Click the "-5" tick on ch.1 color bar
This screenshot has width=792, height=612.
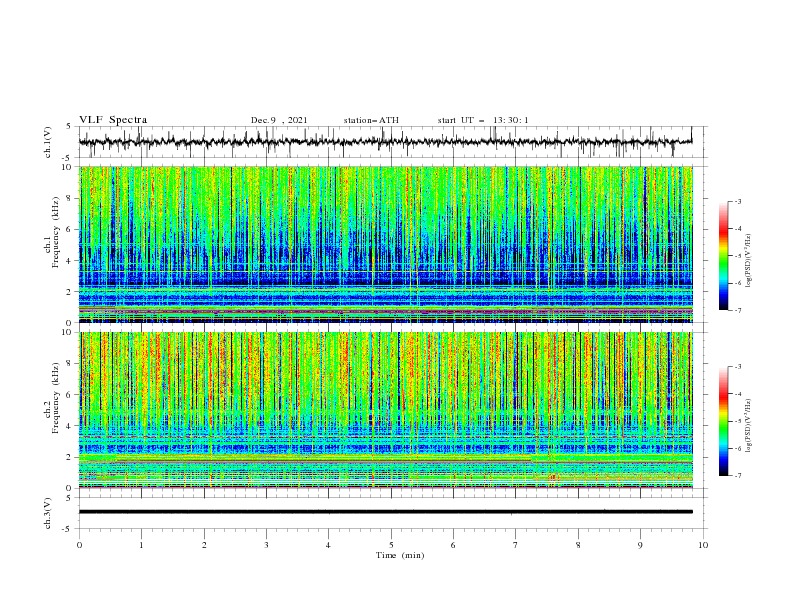pos(737,256)
